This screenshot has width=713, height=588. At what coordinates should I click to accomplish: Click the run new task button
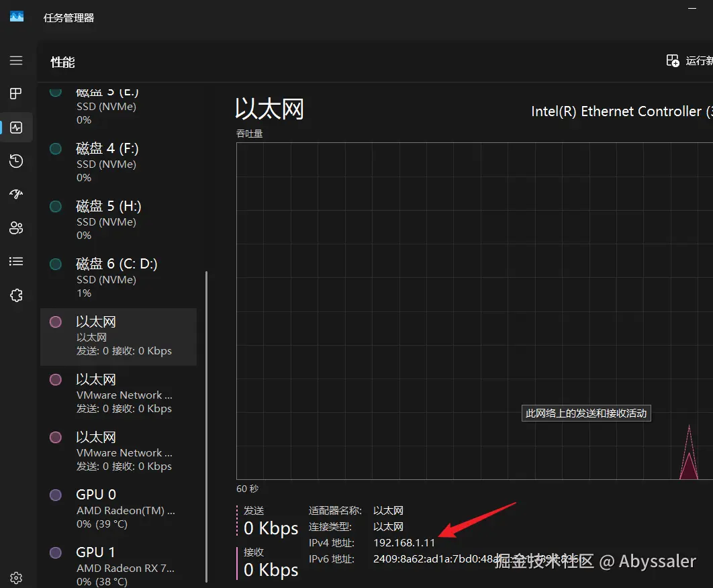pyautogui.click(x=689, y=60)
